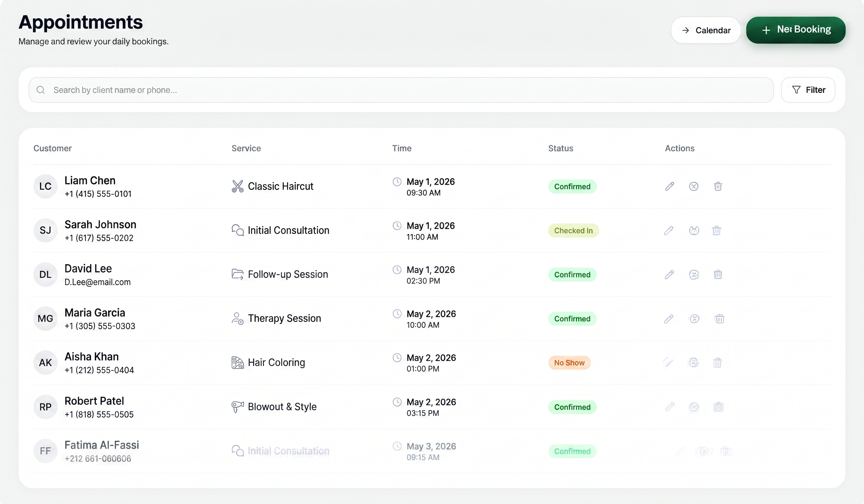
Task: Cancel Fatima Al-Fassi's appointment
Action: 704,451
